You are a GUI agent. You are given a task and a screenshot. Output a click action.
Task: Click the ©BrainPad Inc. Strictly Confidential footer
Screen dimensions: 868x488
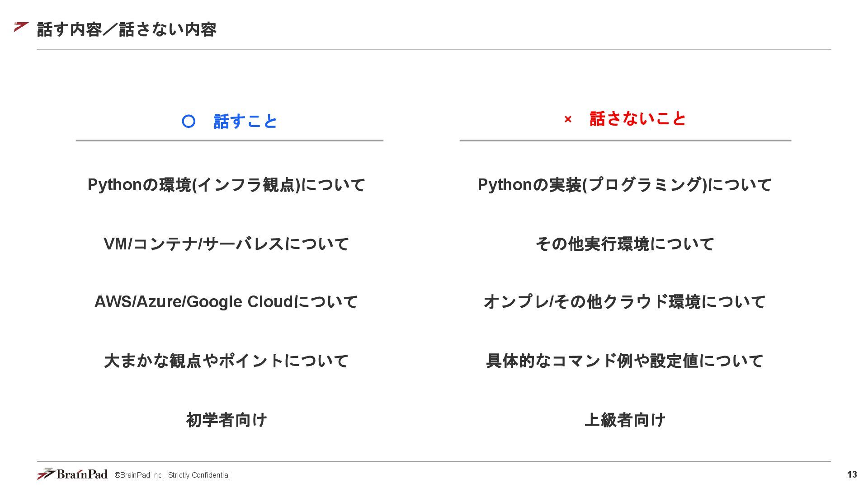point(172,475)
